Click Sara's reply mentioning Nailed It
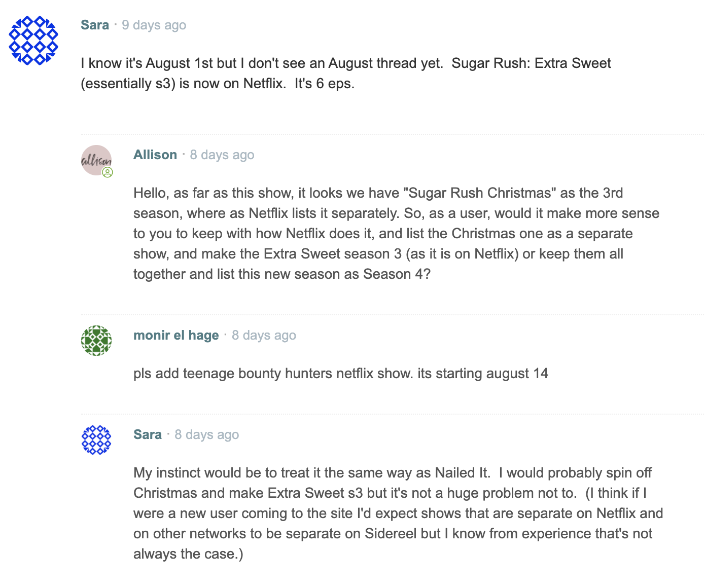The image size is (705, 588). point(398,513)
